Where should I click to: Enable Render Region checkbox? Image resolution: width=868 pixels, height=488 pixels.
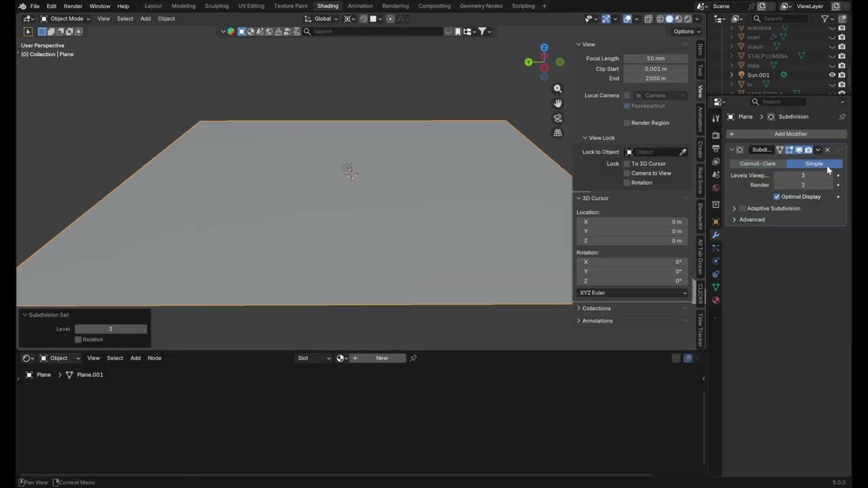point(627,123)
